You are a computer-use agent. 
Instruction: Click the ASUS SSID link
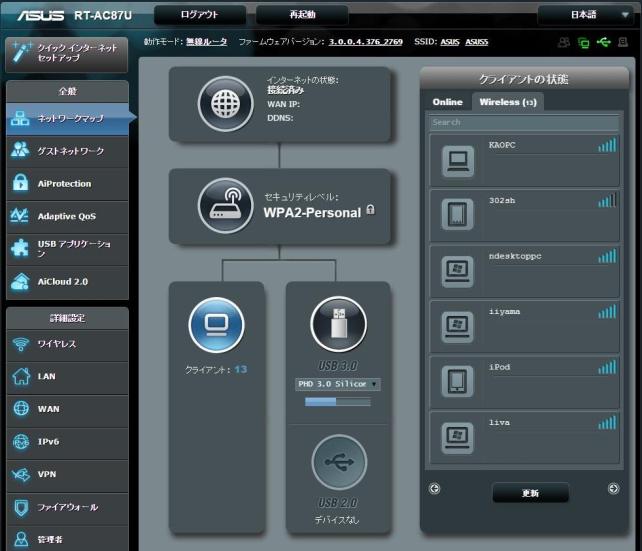click(x=450, y=42)
